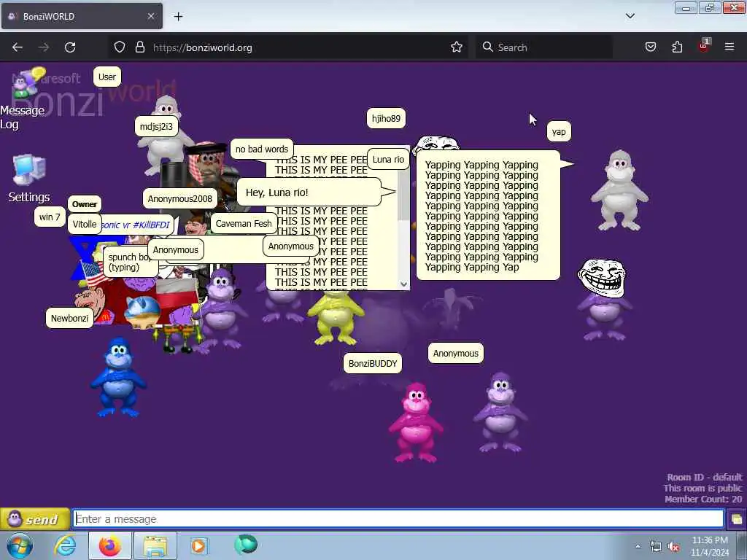747x560 pixels.
Task: Expand the list all tabs chevron
Action: pos(630,16)
